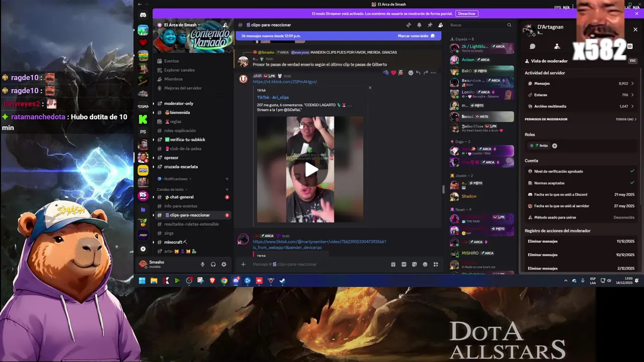Image resolution: width=644 pixels, height=362 pixels.
Task: Click chat messages scrollbar thumb
Action: coord(443,190)
